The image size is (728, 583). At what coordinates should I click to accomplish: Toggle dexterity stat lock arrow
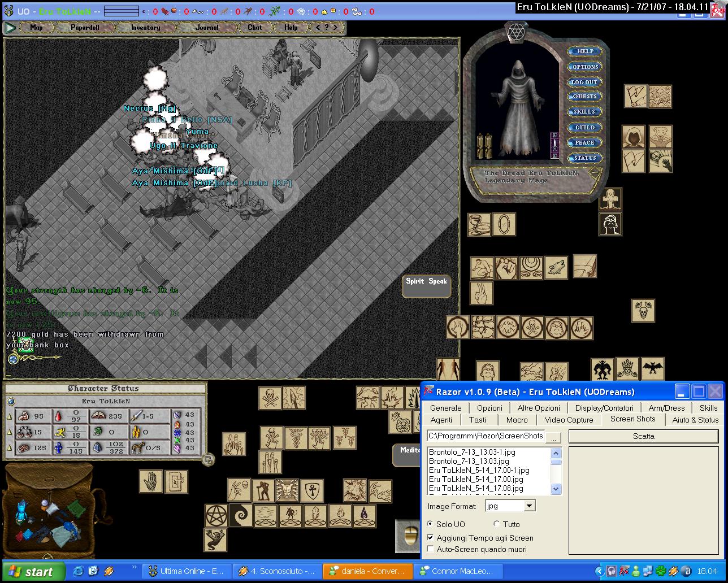click(10, 432)
